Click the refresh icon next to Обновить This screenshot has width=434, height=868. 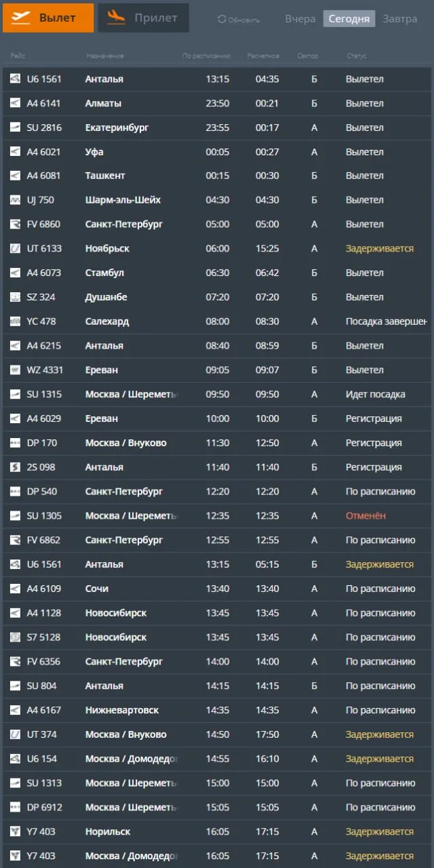pos(222,20)
